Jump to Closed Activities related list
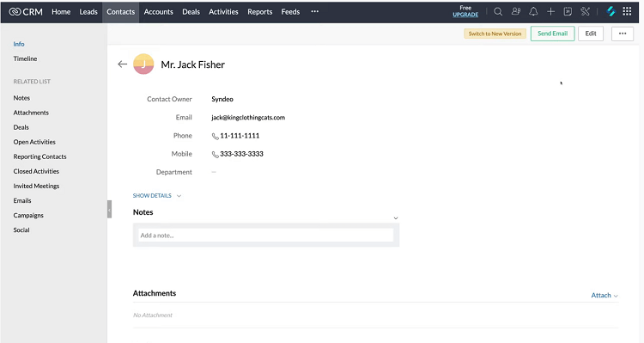The height and width of the screenshot is (343, 644). (x=36, y=172)
